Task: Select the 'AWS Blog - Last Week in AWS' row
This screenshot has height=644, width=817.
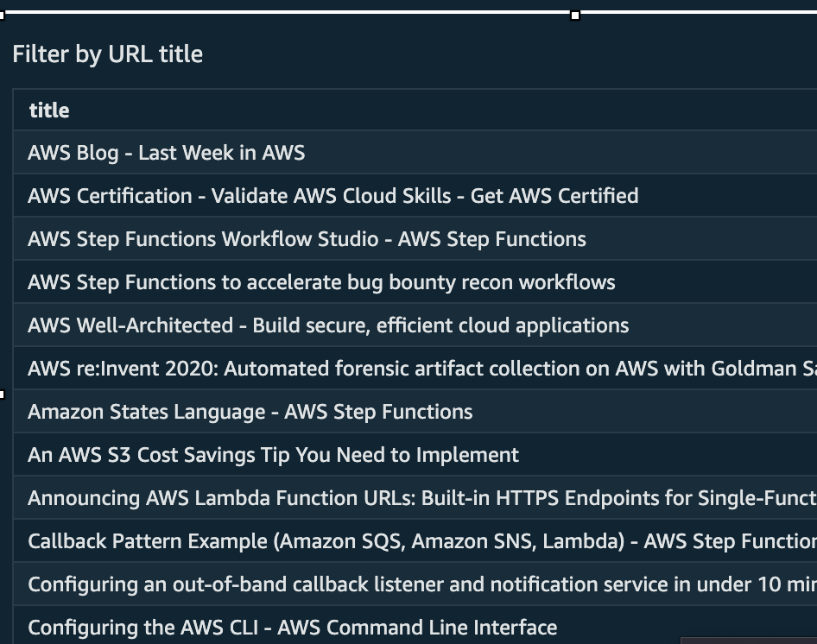Action: coord(415,153)
